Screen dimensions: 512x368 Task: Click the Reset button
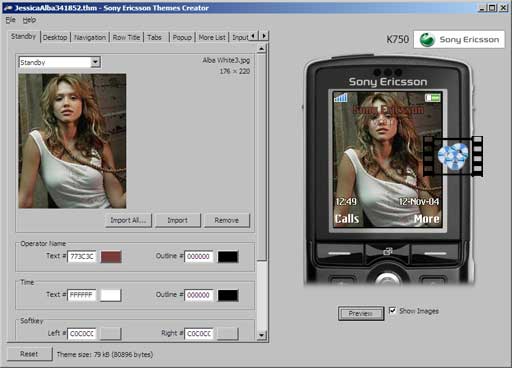coord(29,354)
